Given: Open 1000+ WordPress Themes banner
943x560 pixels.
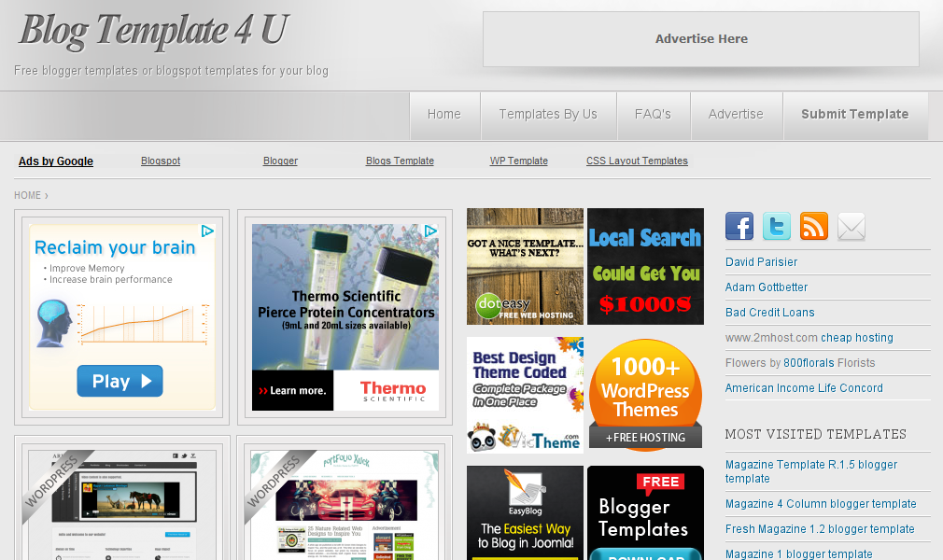Looking at the screenshot, I should click(645, 395).
